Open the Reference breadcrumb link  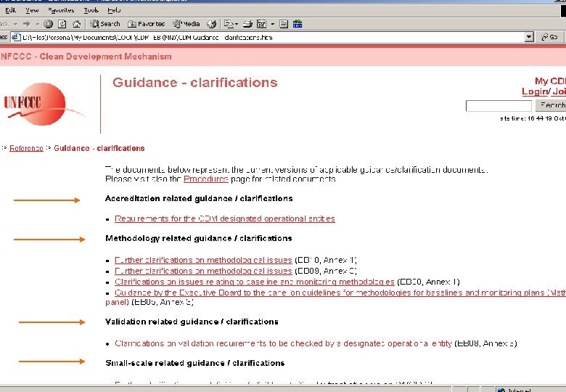(26, 148)
